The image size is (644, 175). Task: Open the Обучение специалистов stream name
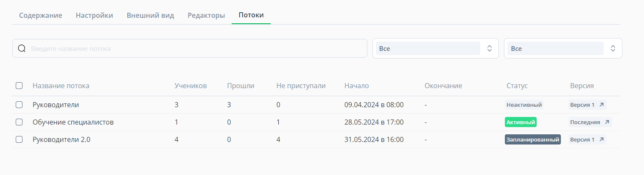click(73, 122)
